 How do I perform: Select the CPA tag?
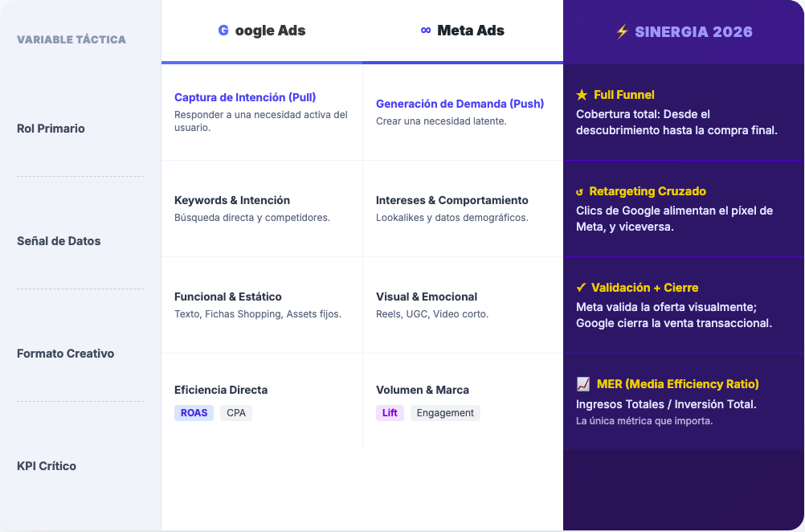[x=236, y=413]
